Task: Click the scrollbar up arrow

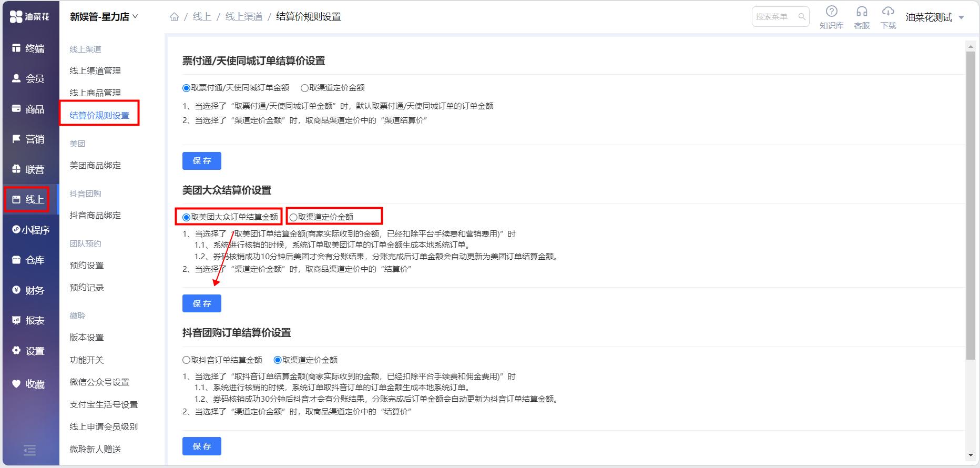Action: pyautogui.click(x=971, y=47)
